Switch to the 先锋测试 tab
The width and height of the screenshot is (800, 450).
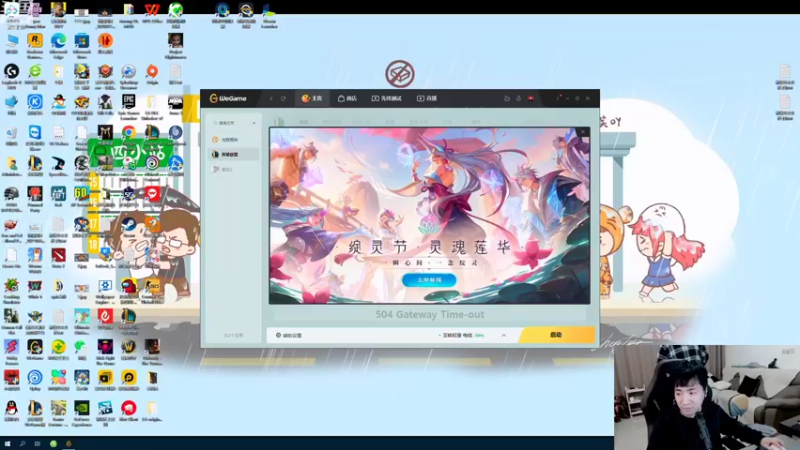pos(386,98)
